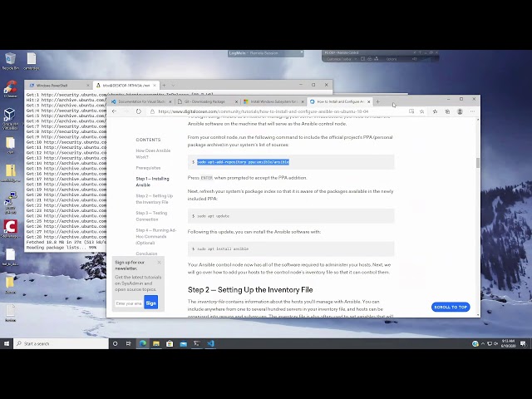
Task: Close the Install Windows Subsystem tab
Action: (303, 101)
